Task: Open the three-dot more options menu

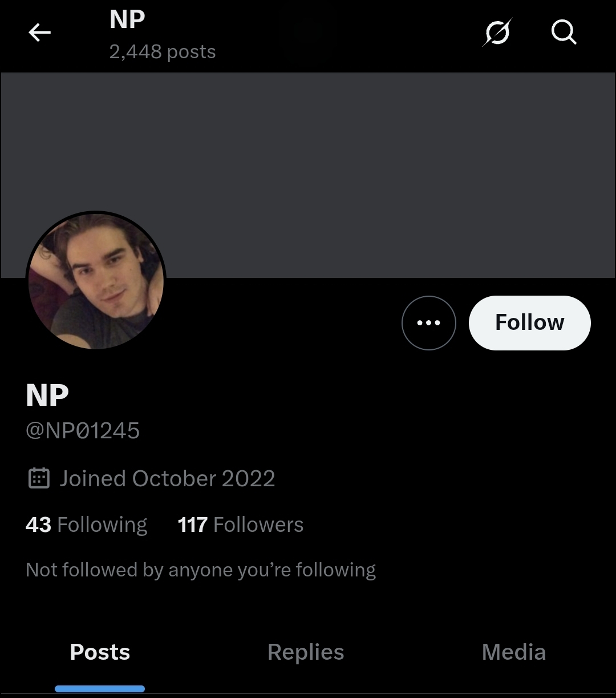Action: (428, 322)
